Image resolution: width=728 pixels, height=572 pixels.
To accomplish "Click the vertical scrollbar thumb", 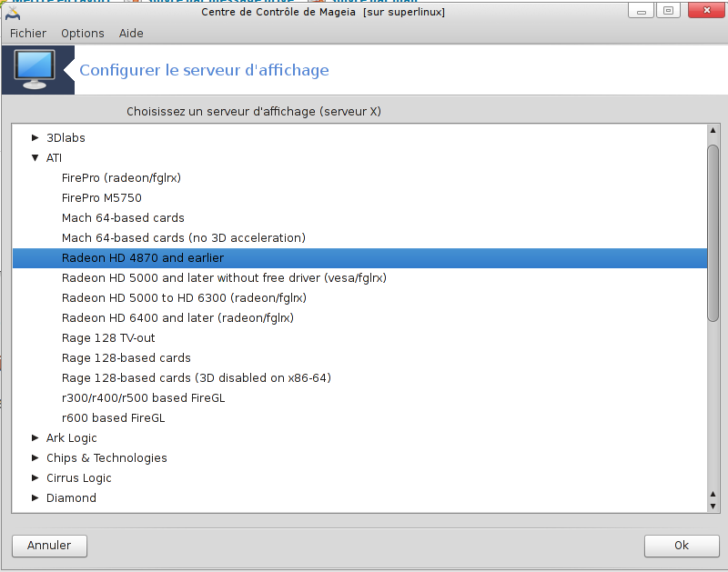I will coord(713,233).
